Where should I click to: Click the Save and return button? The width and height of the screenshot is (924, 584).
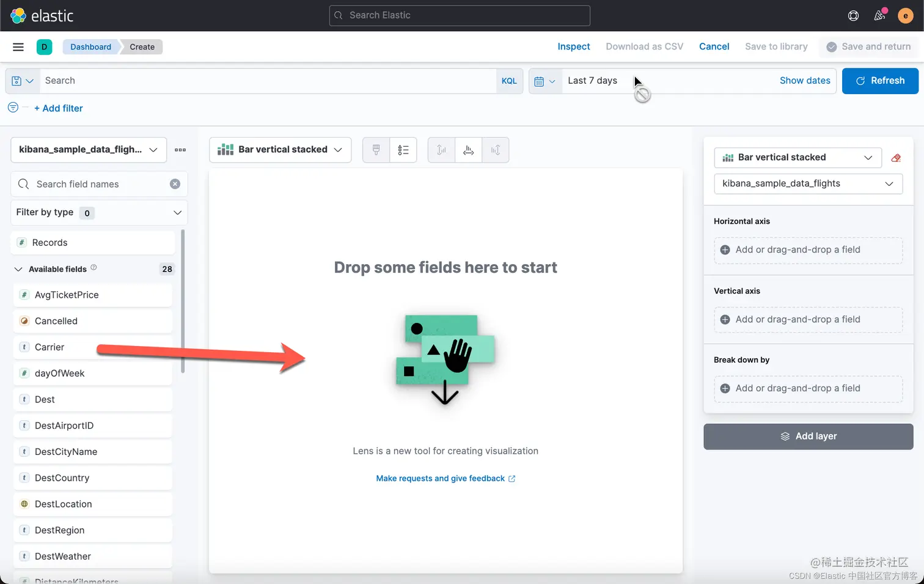[x=868, y=46]
